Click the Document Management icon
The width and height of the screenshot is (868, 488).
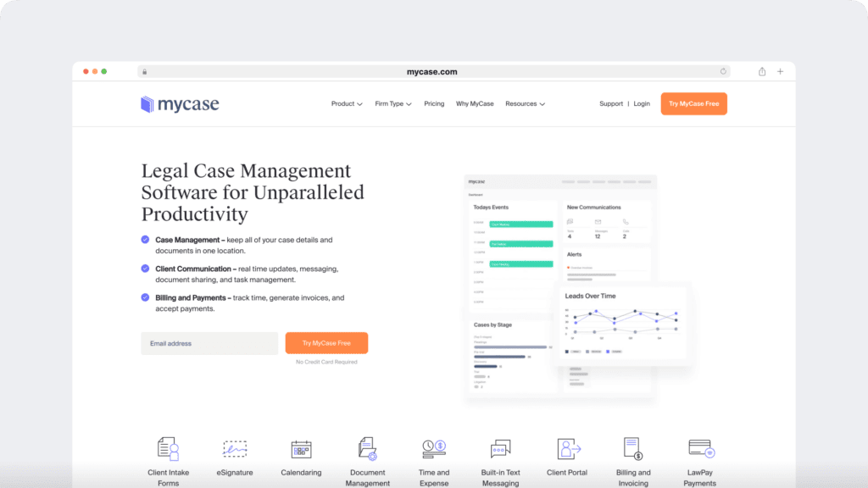pos(367,448)
